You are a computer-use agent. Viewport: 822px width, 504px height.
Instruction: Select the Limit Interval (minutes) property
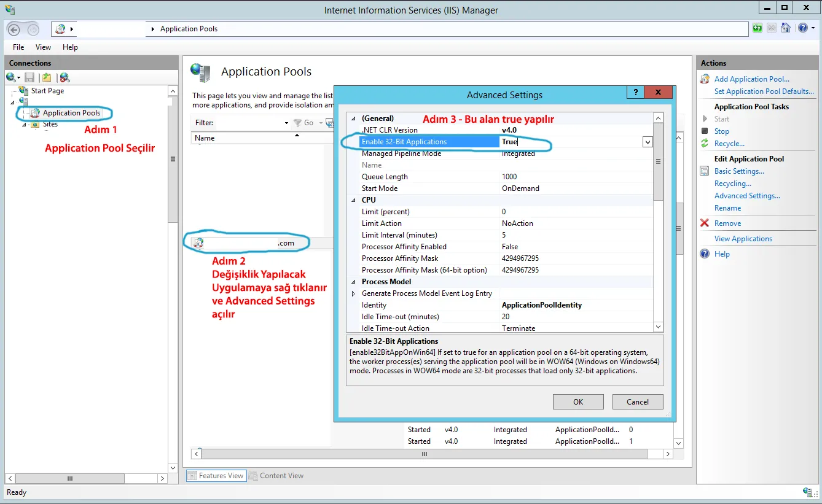500,235
